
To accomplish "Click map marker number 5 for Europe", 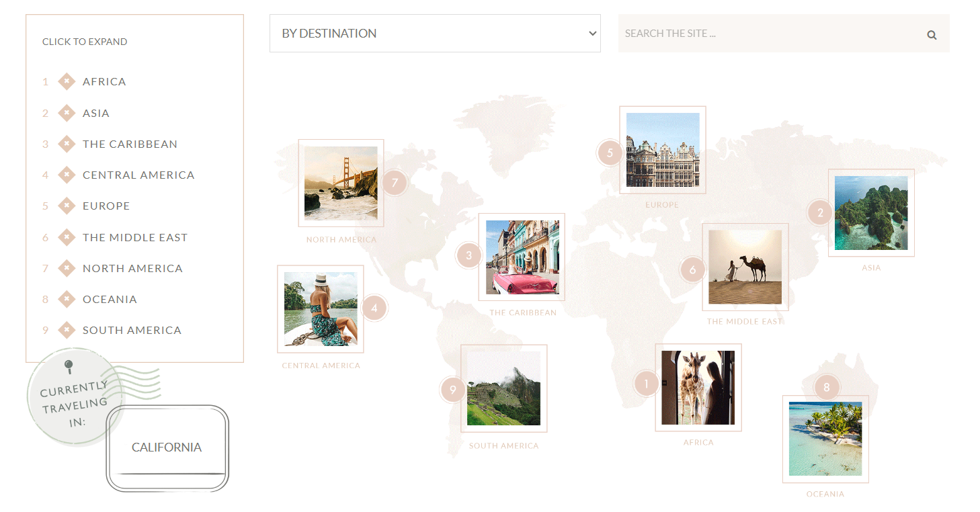I will pos(610,153).
